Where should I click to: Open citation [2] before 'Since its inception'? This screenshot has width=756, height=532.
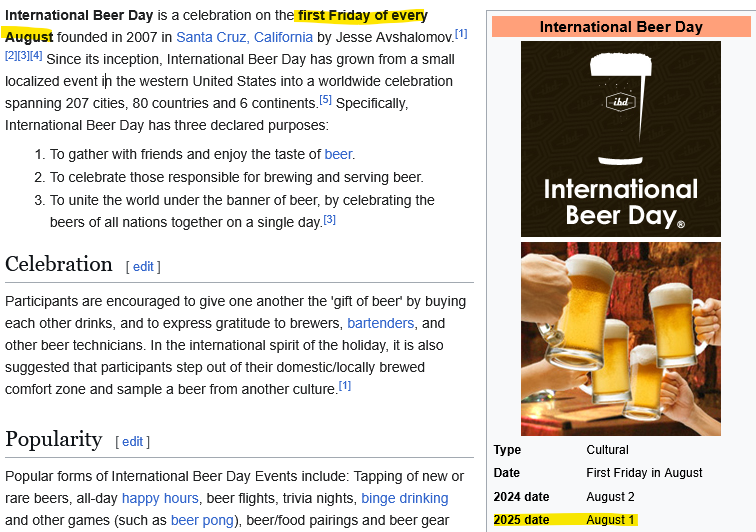click(11, 55)
